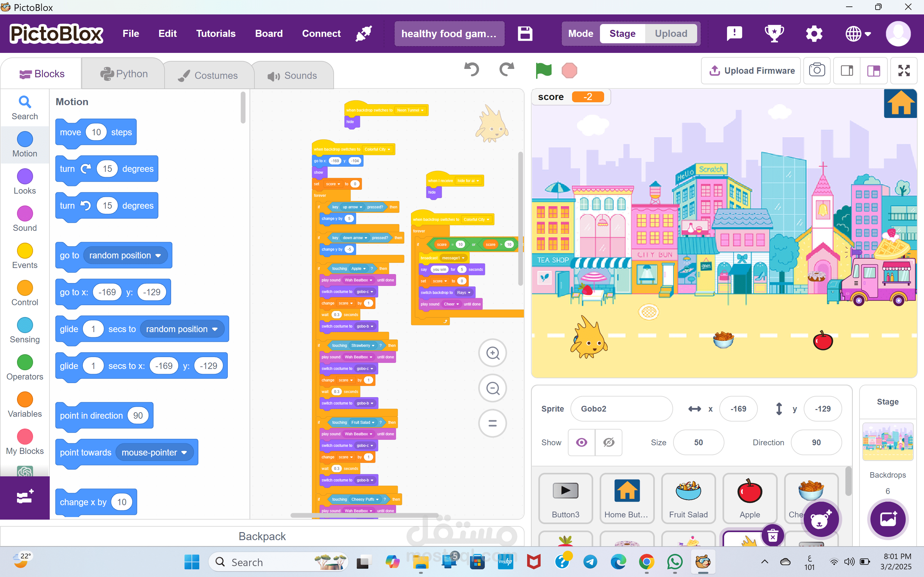This screenshot has height=577, width=924.
Task: Open the add extension button
Action: [25, 497]
